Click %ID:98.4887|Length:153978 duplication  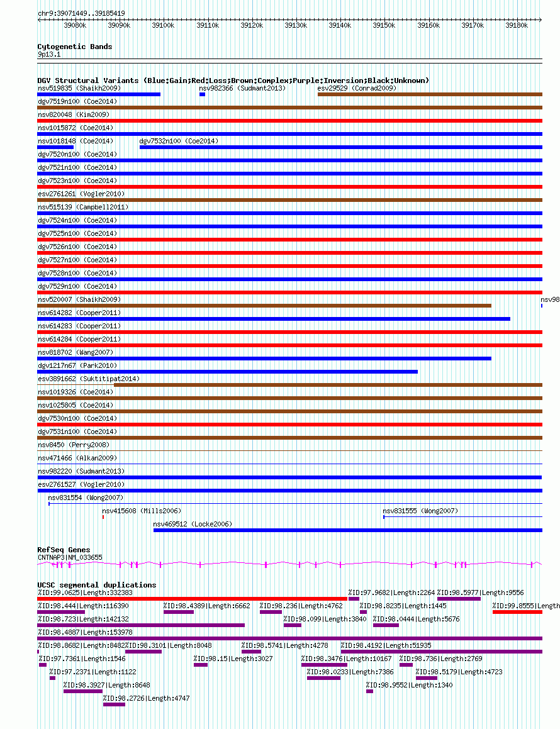(x=85, y=632)
